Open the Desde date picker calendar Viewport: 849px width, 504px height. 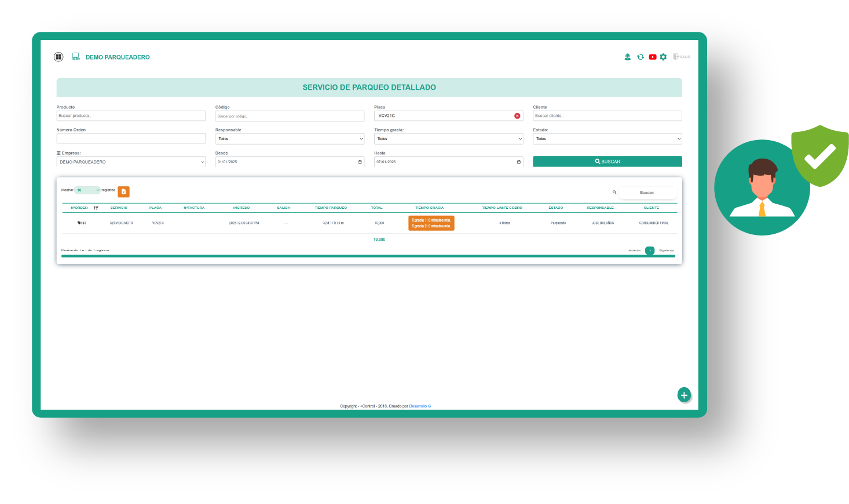[360, 162]
